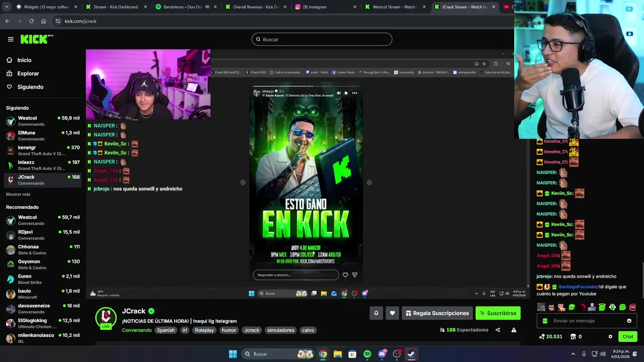Click the green Suscribirse button
Viewport: 644px width, 362px height.
point(498,313)
